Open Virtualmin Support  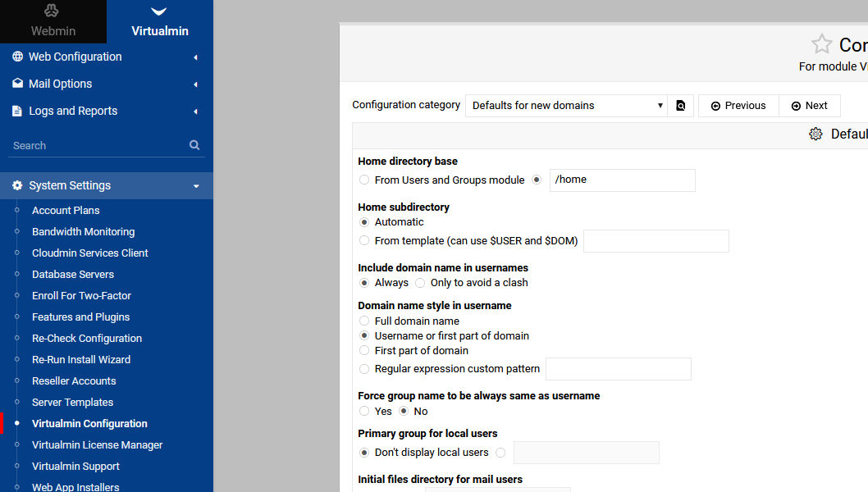point(75,466)
